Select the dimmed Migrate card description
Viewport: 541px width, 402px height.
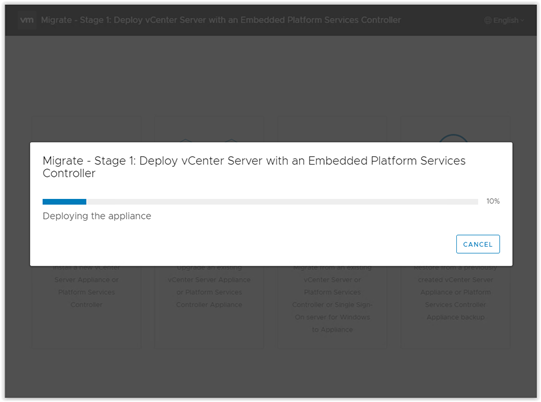332,298
